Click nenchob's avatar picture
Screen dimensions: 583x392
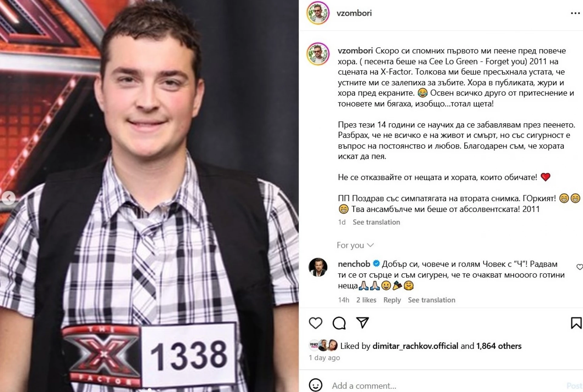pyautogui.click(x=318, y=267)
